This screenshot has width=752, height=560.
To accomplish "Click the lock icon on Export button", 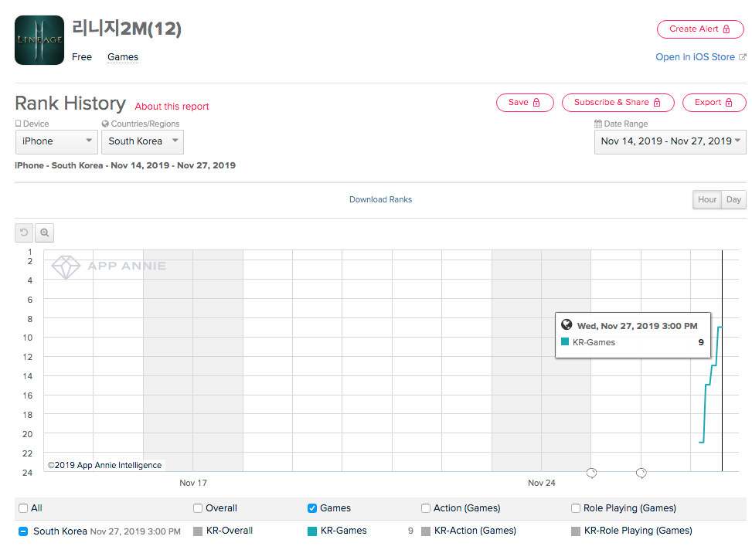I will (x=729, y=103).
